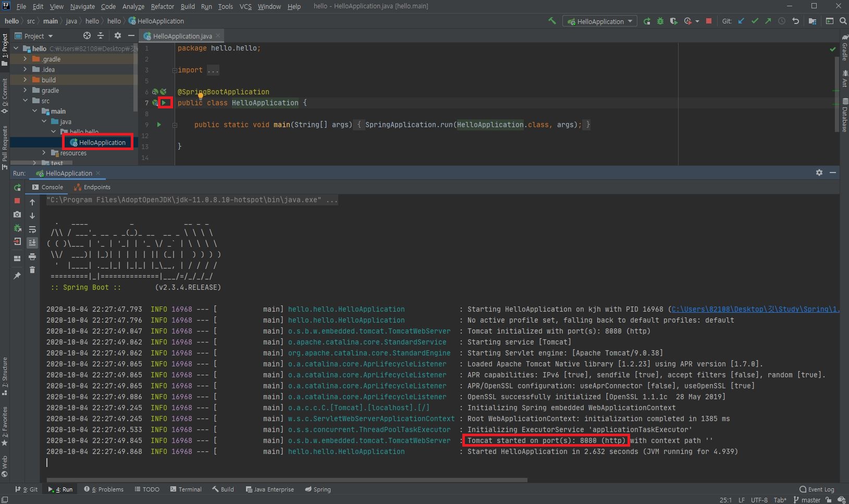This screenshot has height=504, width=849.
Task: Click the Run Anything icon in toolbar
Action: click(830, 21)
